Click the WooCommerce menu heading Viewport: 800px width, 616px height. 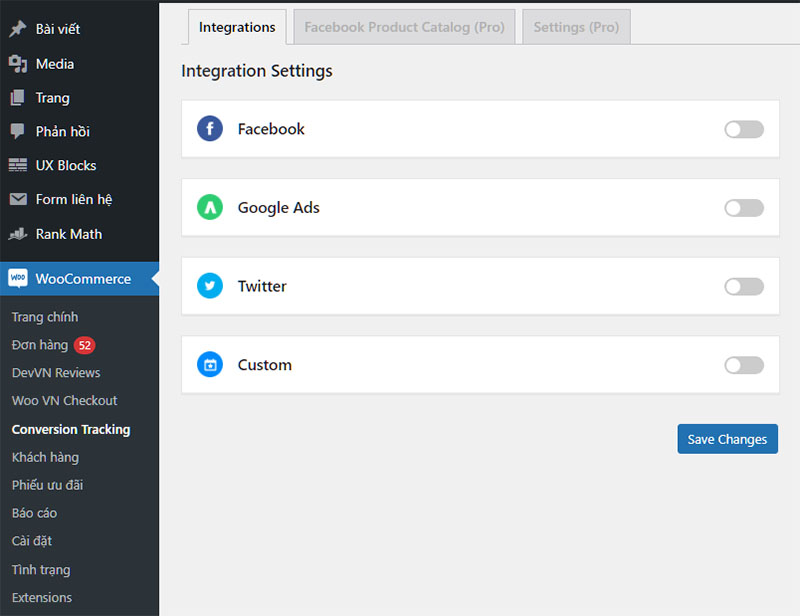pyautogui.click(x=80, y=279)
